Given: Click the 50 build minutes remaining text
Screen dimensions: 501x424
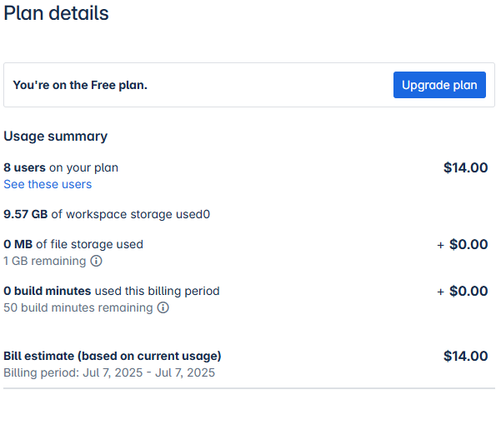Looking at the screenshot, I should (x=78, y=307).
